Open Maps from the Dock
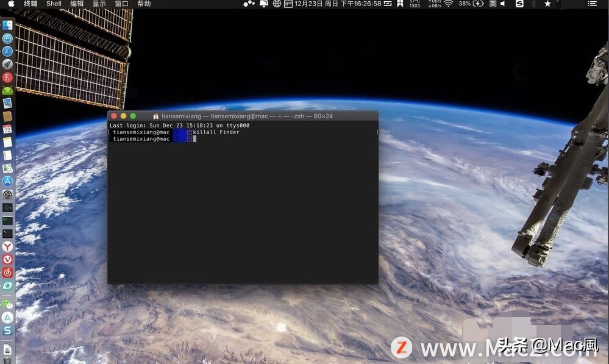 [7, 169]
